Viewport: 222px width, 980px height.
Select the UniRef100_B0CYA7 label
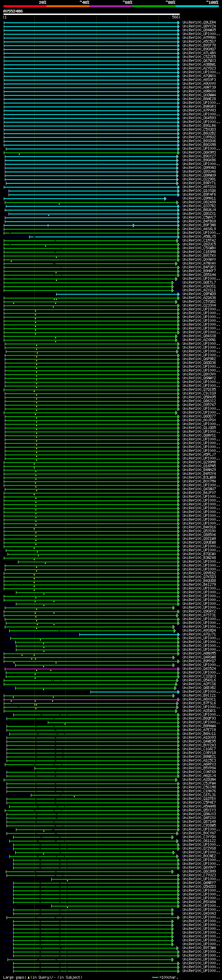tap(199, 833)
